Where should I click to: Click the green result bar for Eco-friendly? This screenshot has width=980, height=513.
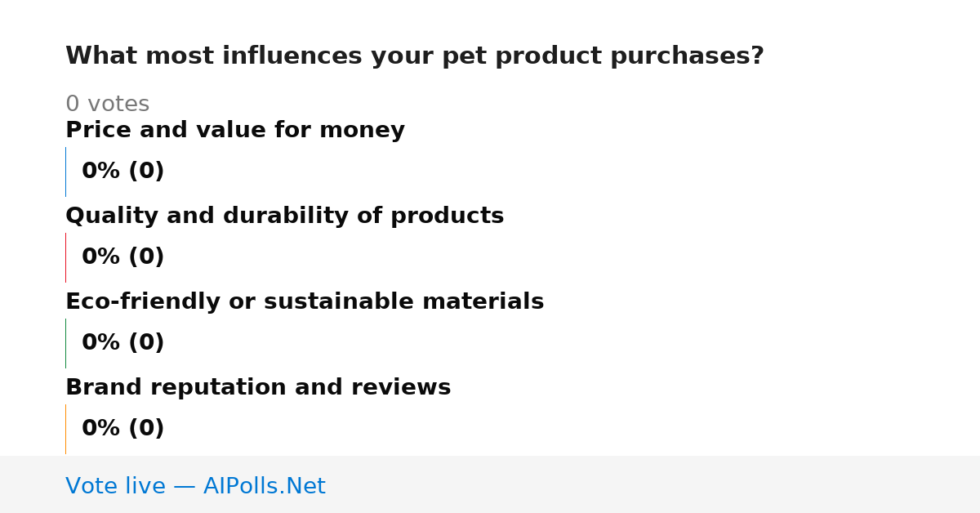(65, 343)
